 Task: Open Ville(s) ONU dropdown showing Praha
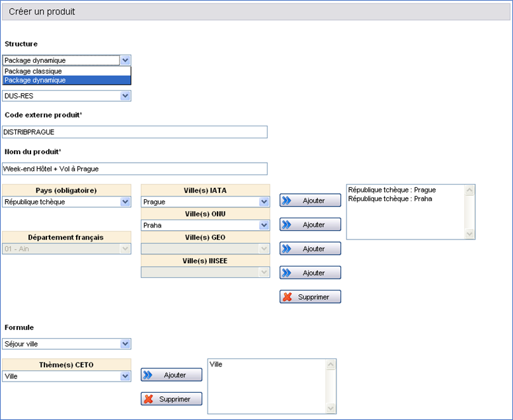tap(264, 226)
